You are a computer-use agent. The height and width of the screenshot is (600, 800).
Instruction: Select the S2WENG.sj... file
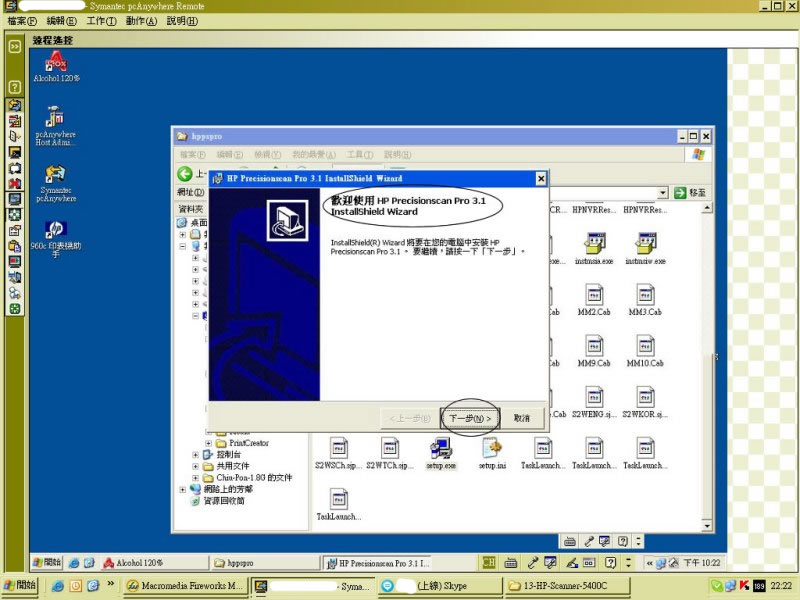pos(594,402)
